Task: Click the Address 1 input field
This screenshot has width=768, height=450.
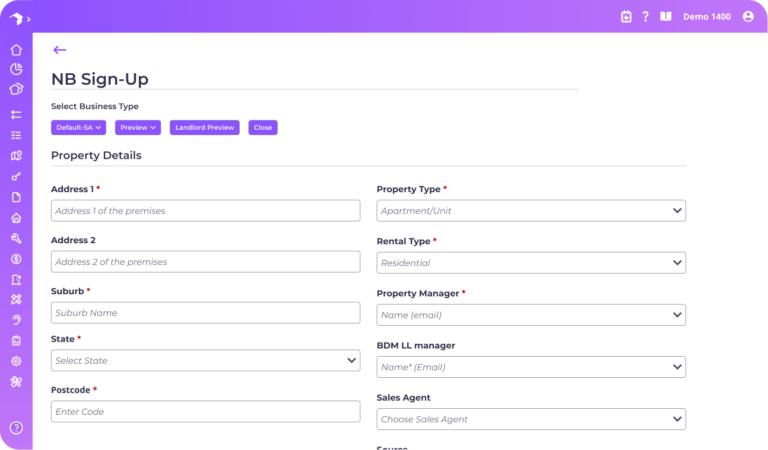Action: point(205,211)
